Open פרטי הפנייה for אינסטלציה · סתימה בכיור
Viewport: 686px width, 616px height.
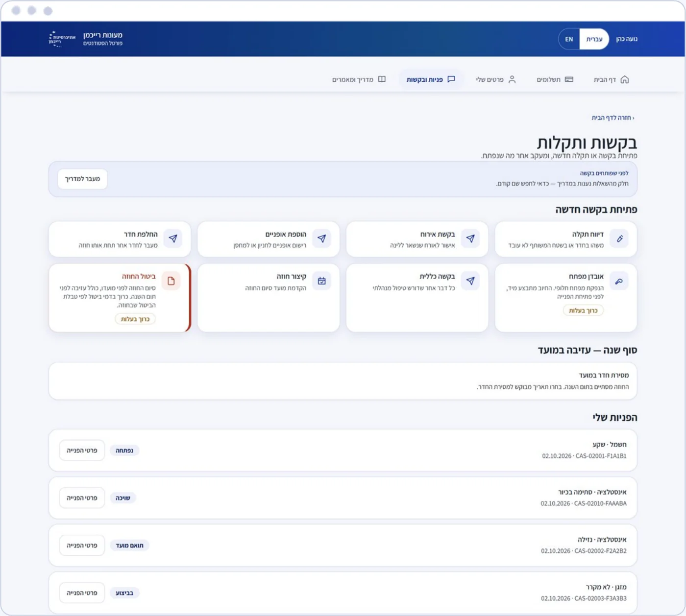(x=82, y=498)
